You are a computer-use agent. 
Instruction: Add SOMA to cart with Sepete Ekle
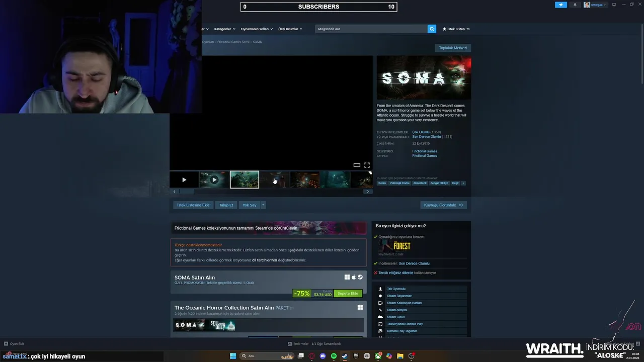coord(348,293)
